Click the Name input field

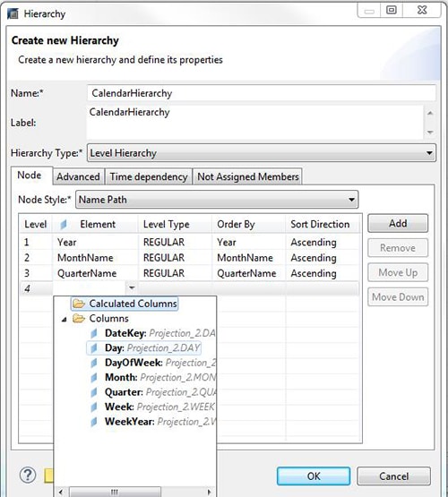[262, 93]
